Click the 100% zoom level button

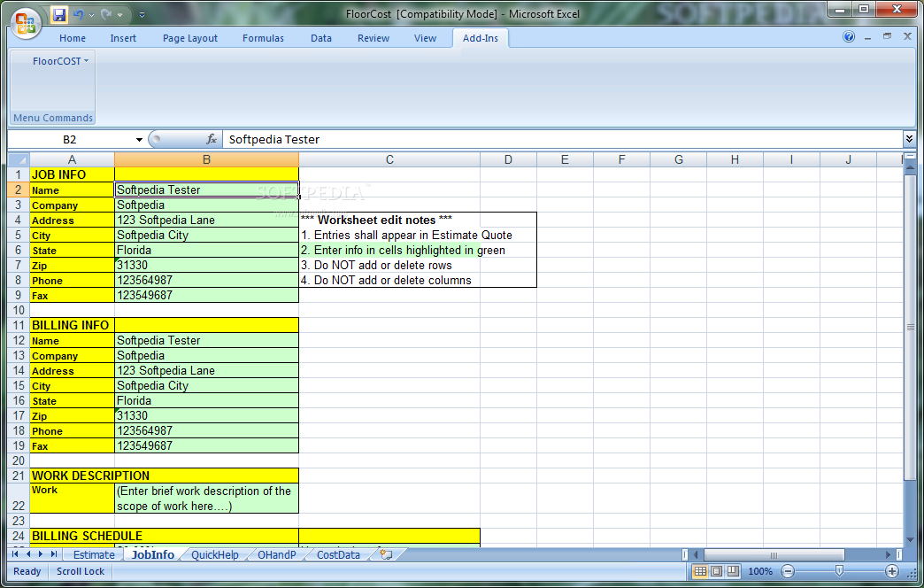point(760,571)
